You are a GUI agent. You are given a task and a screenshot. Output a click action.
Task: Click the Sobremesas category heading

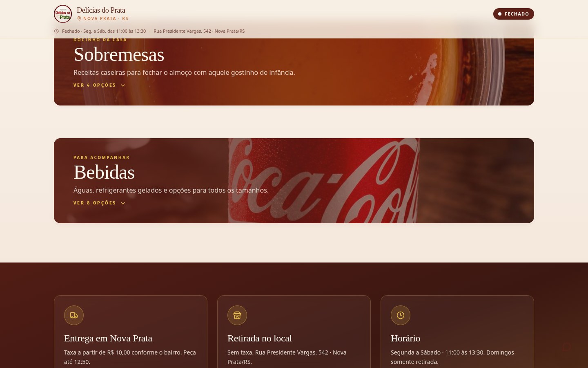point(119,55)
